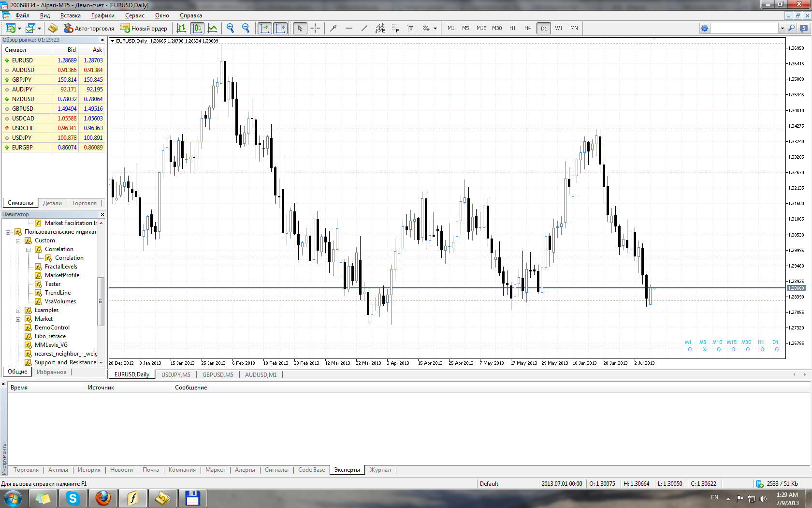812x508 pixels.
Task: Open Firefox from the taskbar
Action: pyautogui.click(x=102, y=498)
